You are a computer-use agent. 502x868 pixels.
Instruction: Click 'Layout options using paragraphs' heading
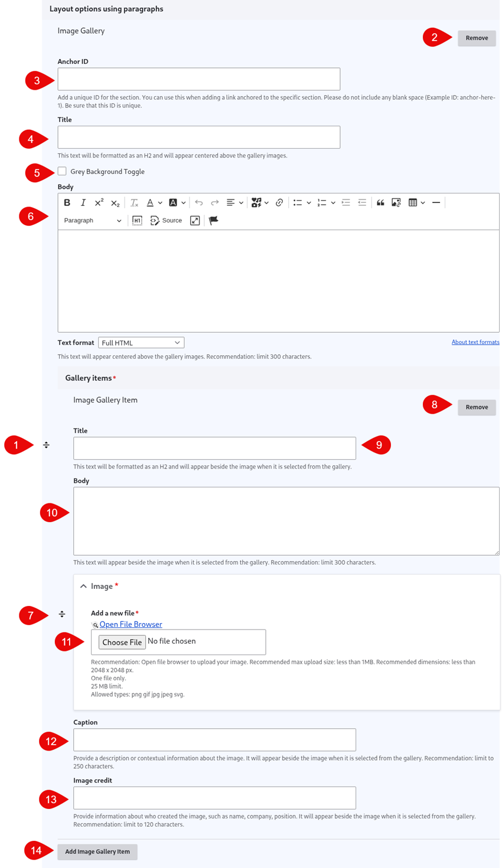click(106, 9)
